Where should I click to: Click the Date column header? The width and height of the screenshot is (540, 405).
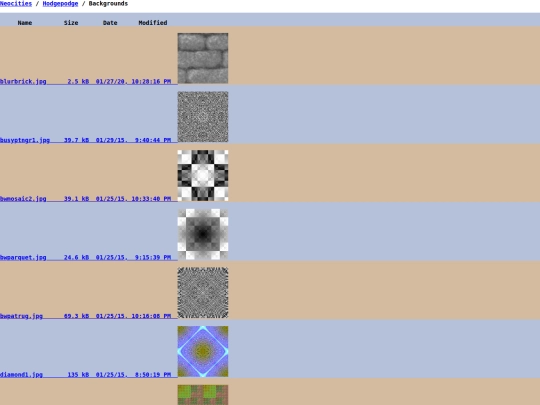point(110,23)
